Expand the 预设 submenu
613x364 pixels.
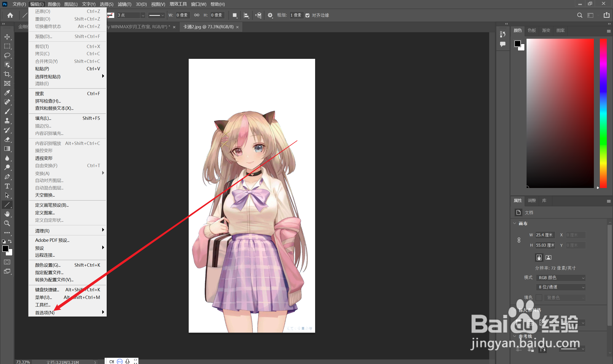pyautogui.click(x=68, y=248)
